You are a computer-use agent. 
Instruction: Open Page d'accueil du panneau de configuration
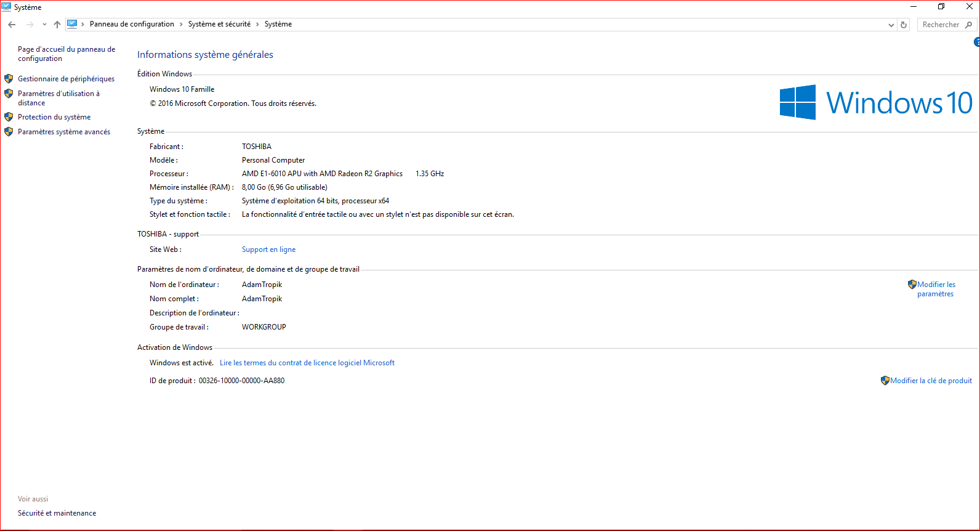pos(66,54)
